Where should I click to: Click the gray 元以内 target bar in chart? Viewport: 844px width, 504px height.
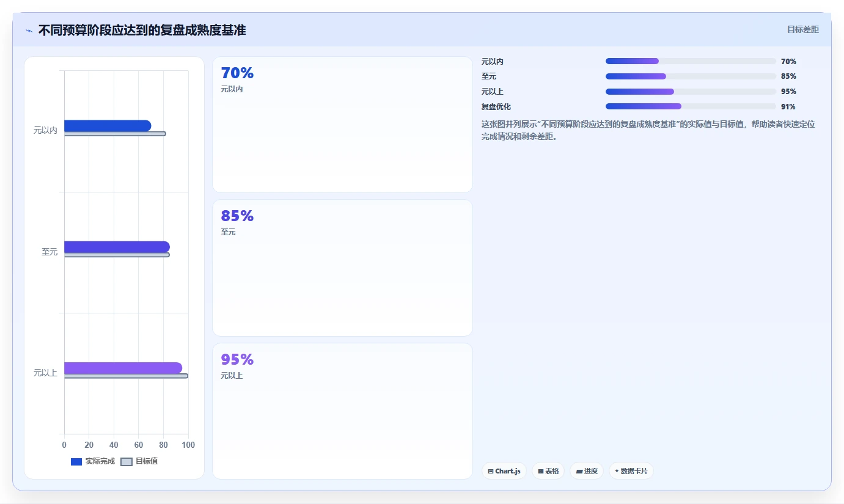coord(115,134)
